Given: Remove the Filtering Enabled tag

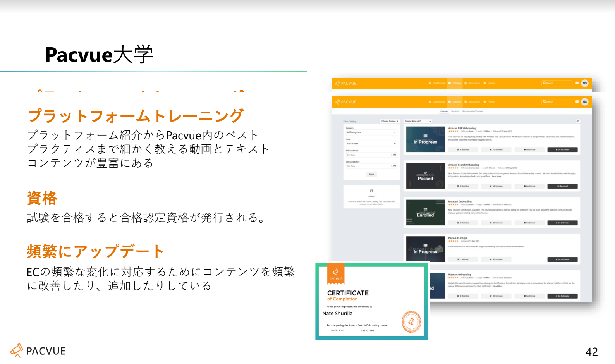Looking at the screenshot, I should tap(397, 121).
